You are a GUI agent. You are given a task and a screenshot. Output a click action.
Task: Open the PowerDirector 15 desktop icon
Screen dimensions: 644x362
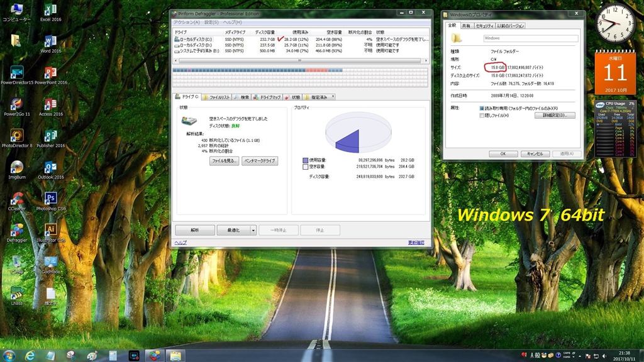pyautogui.click(x=17, y=75)
